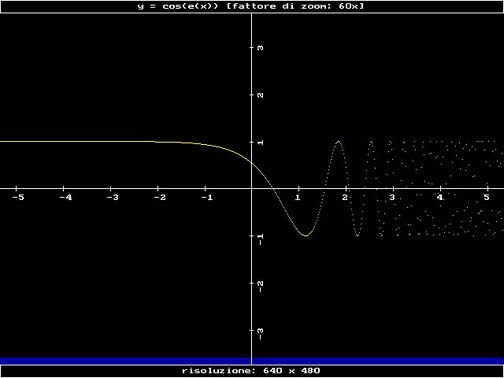Click the origin where the axes cross
This screenshot has width=504, height=378.
click(251, 189)
